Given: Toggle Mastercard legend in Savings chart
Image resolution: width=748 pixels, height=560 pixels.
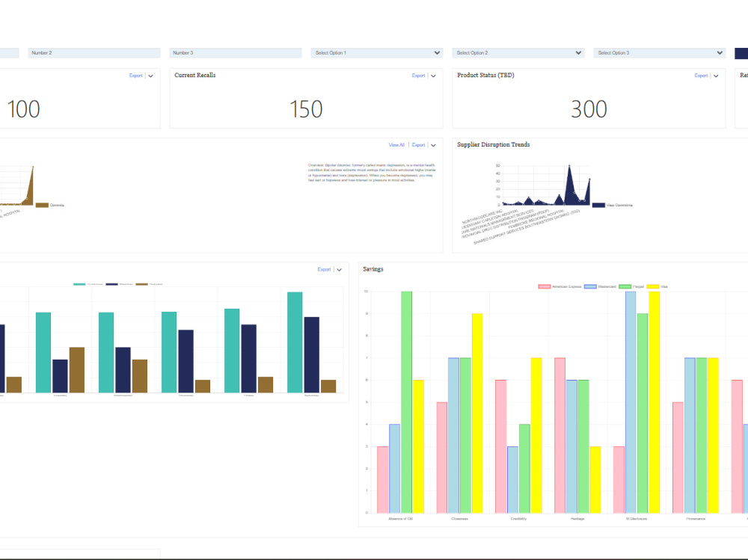Looking at the screenshot, I should 600,286.
